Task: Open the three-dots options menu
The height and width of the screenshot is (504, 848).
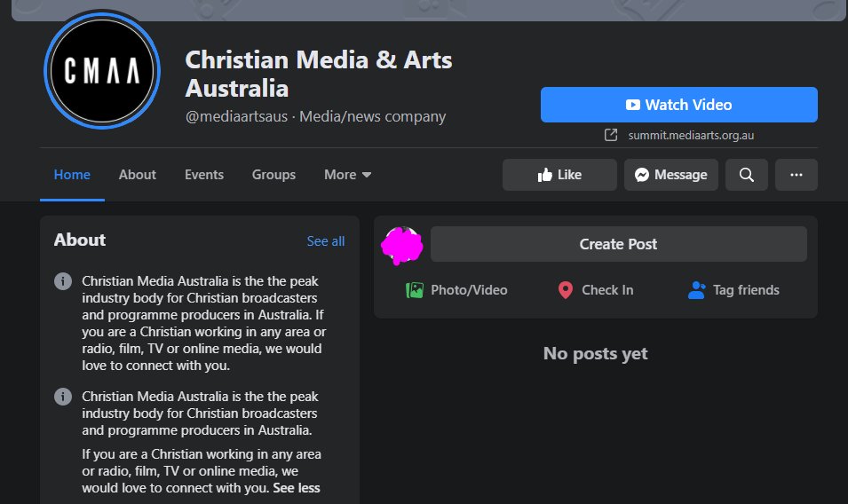Action: tap(796, 175)
